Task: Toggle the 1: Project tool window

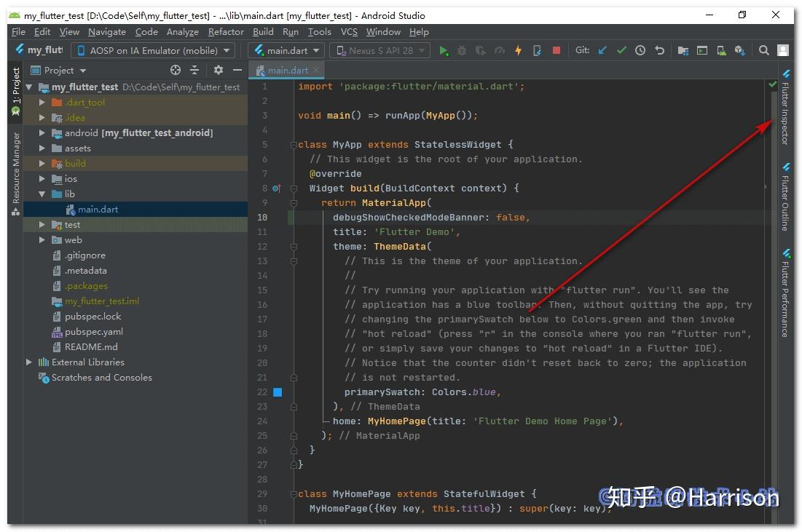Action: [16, 91]
